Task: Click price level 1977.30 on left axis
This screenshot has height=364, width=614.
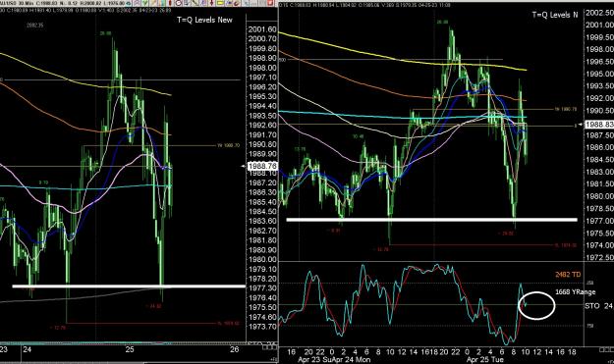Action: (262, 288)
